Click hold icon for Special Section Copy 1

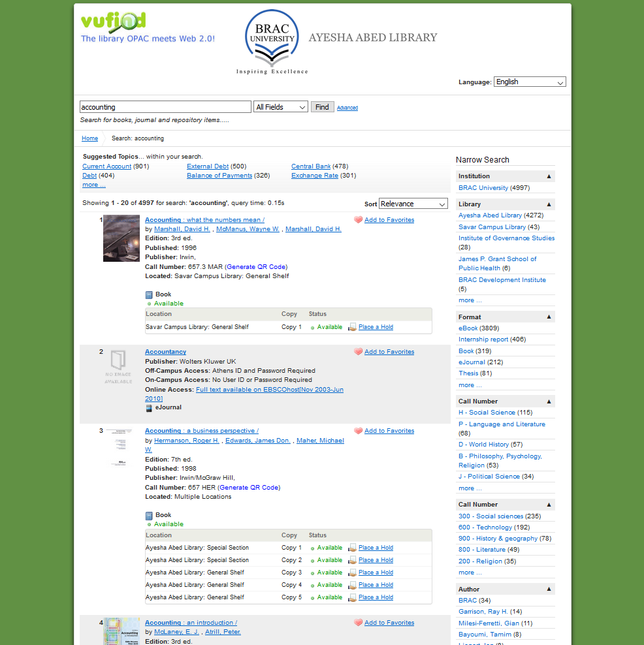tap(352, 548)
